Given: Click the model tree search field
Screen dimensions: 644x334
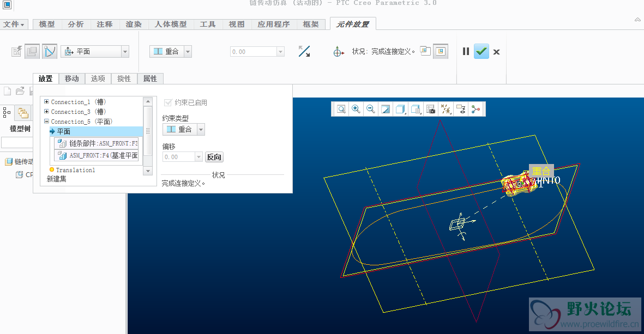Looking at the screenshot, I should pos(17,142).
